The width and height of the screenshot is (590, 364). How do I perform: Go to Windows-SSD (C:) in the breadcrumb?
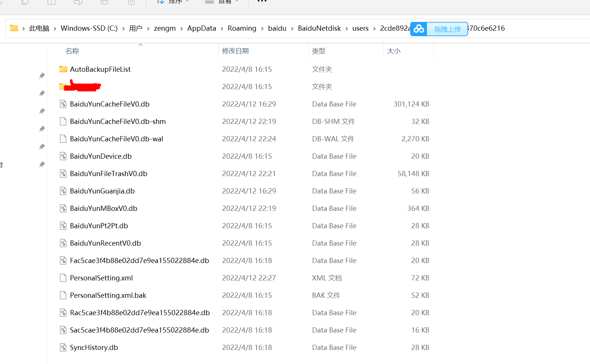click(89, 28)
